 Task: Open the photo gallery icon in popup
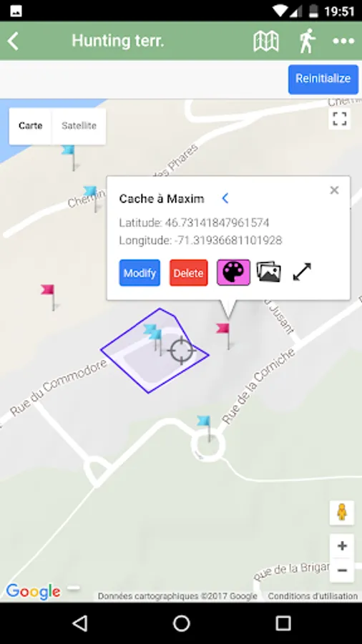coord(268,273)
